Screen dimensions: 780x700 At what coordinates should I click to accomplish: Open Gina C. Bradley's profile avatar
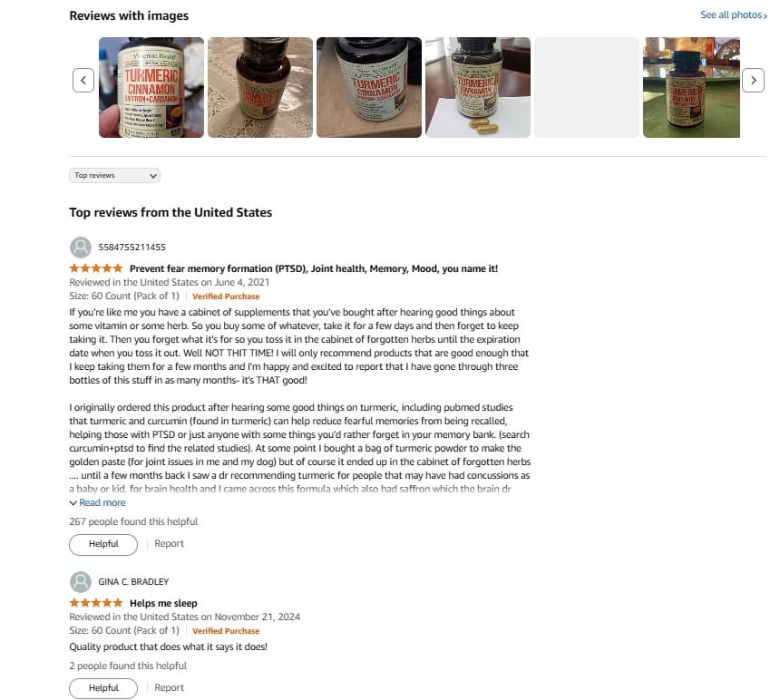(x=81, y=582)
